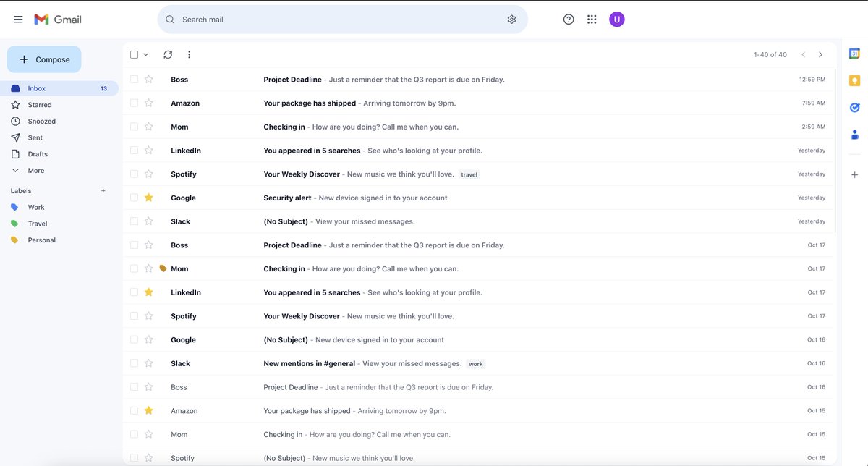The height and width of the screenshot is (466, 868).
Task: Open Google Keep side panel
Action: tap(854, 80)
